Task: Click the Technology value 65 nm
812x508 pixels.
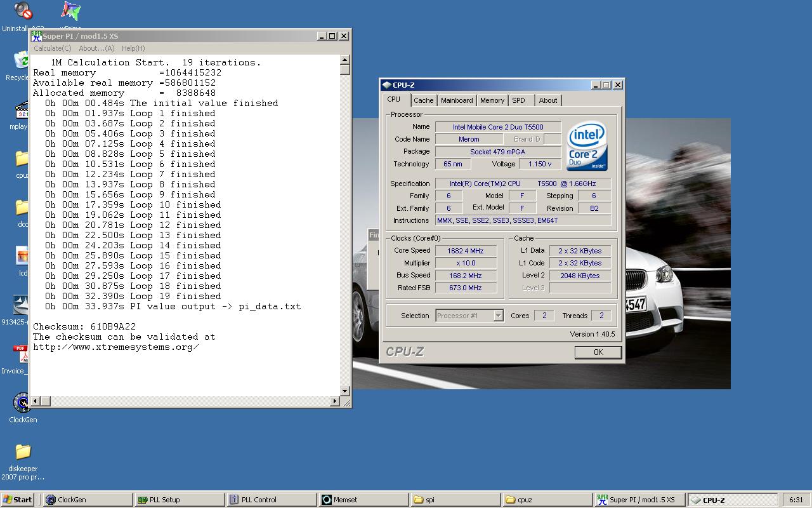Action: click(x=453, y=164)
